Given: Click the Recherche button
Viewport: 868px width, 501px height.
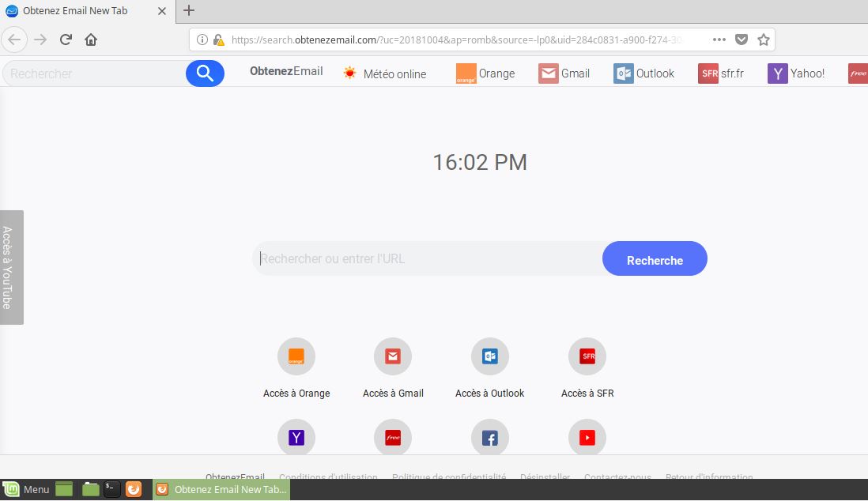Looking at the screenshot, I should click(655, 258).
